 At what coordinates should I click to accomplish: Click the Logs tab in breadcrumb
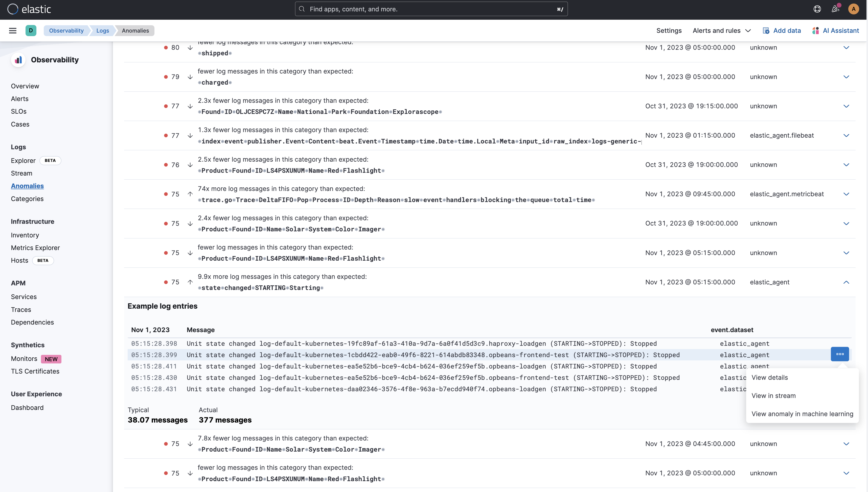[103, 30]
